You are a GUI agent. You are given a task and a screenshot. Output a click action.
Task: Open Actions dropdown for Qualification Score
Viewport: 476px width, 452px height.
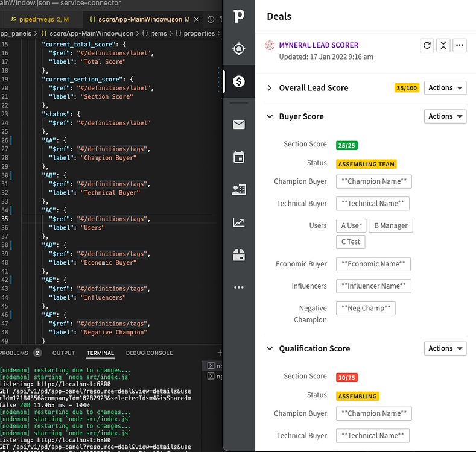(x=445, y=348)
